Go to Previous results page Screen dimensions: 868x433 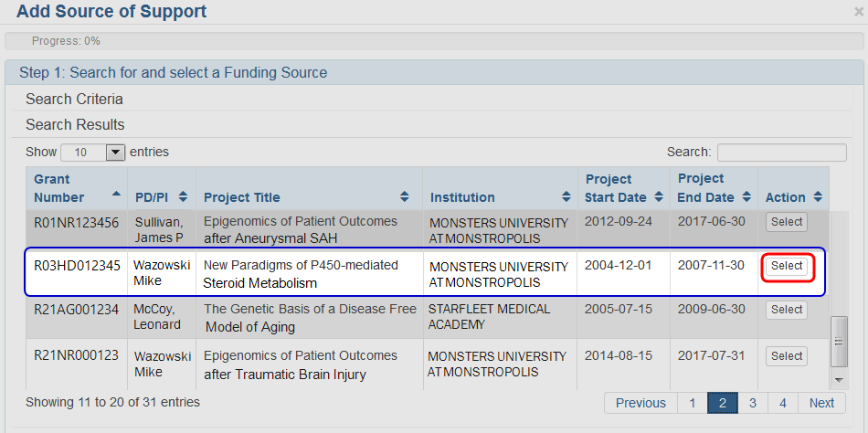point(640,403)
